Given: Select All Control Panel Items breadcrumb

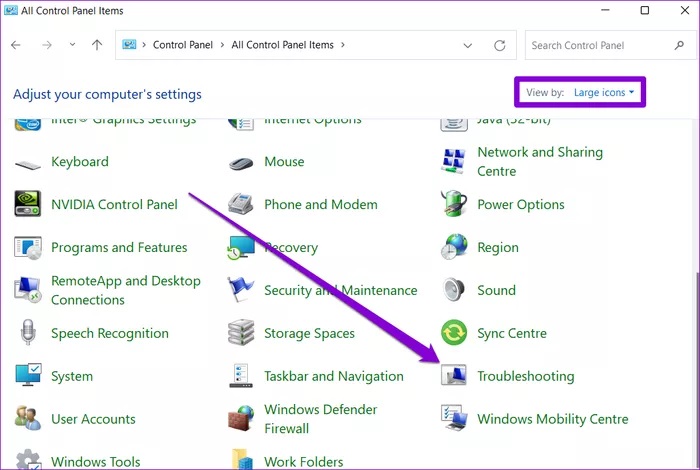Looking at the screenshot, I should point(284,45).
